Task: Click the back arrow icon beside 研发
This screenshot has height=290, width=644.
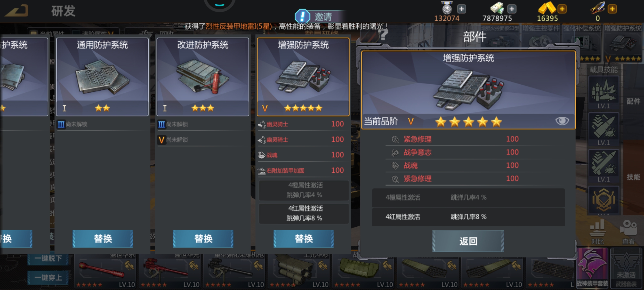Action: point(17,11)
